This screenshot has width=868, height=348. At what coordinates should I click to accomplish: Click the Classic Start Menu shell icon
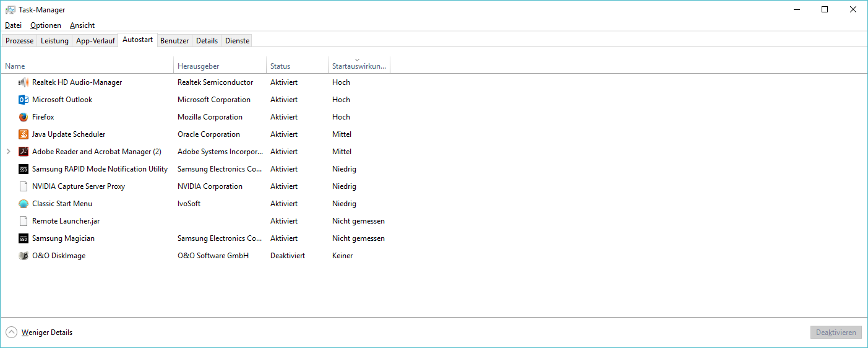coord(24,204)
